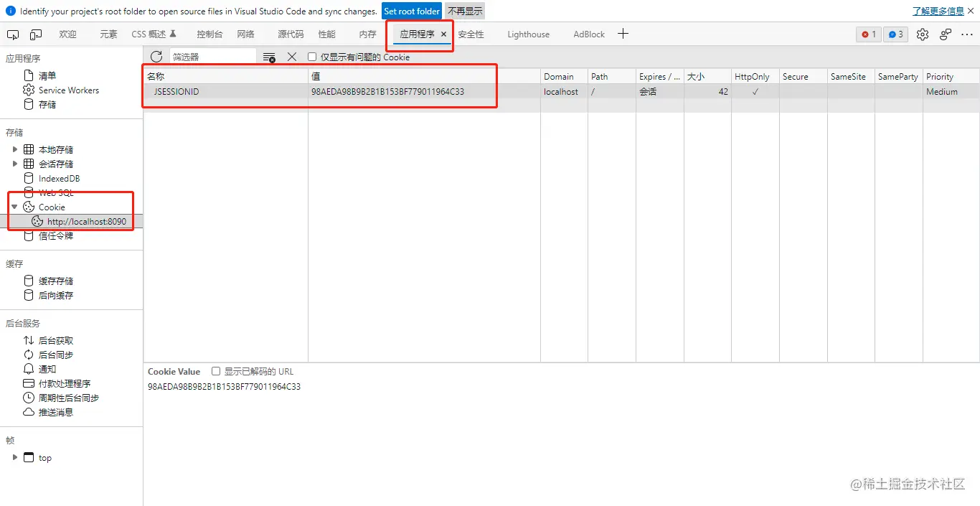Viewport: 980px width, 506px height.
Task: Click Set root folder button
Action: (x=412, y=11)
